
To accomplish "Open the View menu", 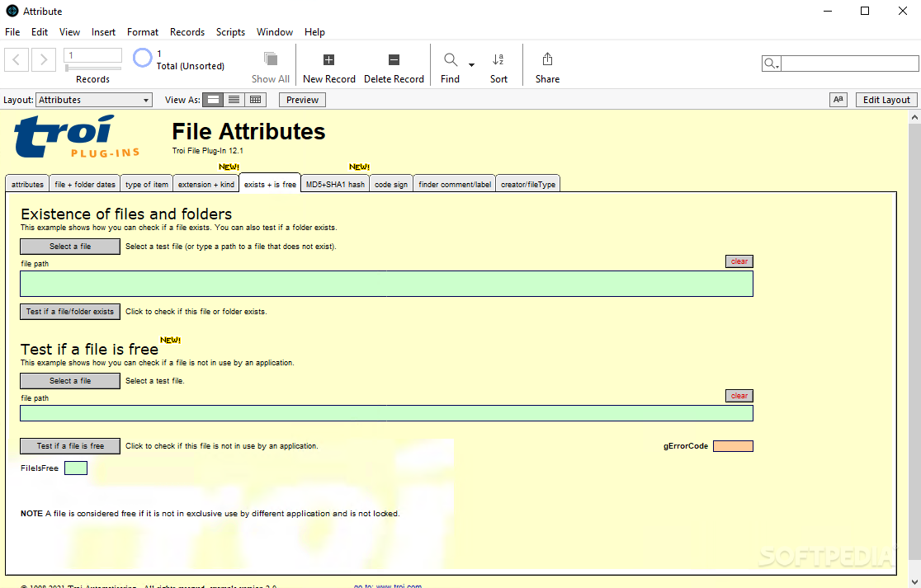I will [69, 32].
